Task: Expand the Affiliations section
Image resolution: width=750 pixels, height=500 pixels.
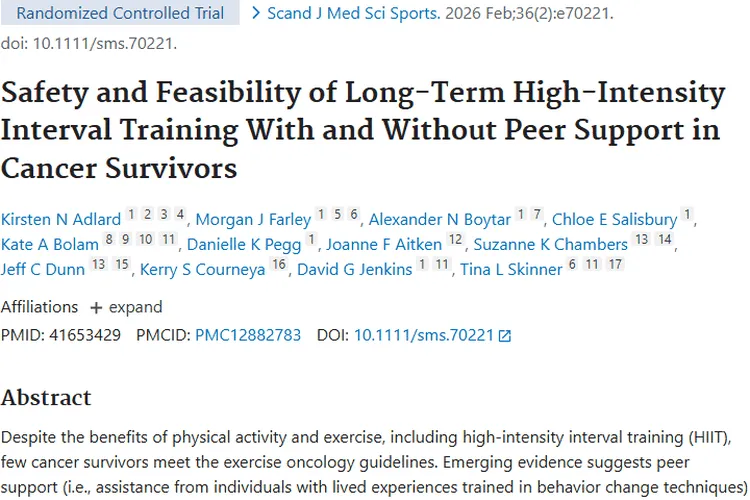Action: 126,307
